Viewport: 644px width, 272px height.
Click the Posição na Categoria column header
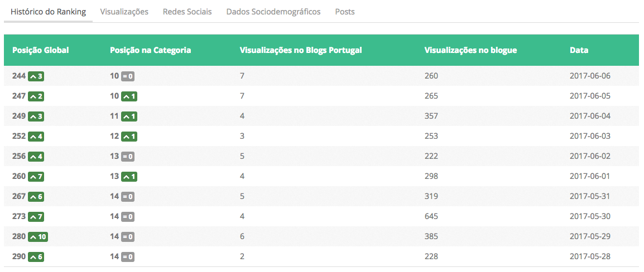point(151,50)
